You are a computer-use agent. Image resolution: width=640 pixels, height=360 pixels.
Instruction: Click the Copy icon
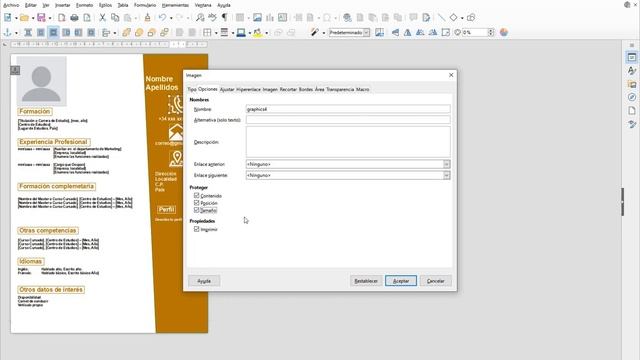click(115, 18)
